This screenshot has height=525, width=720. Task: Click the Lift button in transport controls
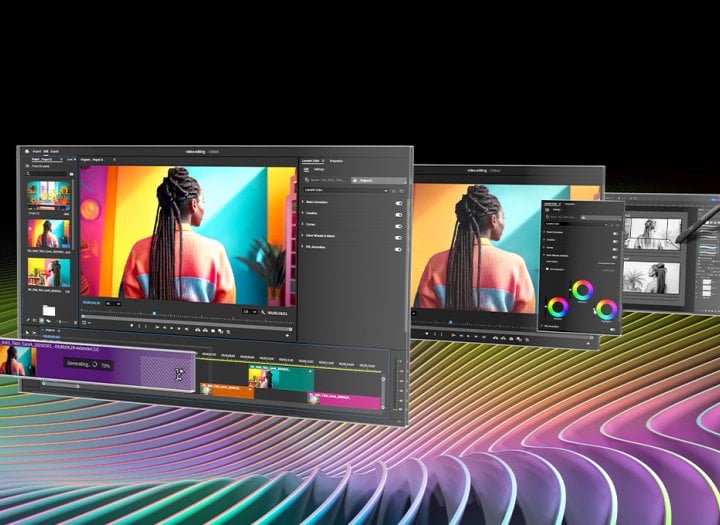coord(197,330)
